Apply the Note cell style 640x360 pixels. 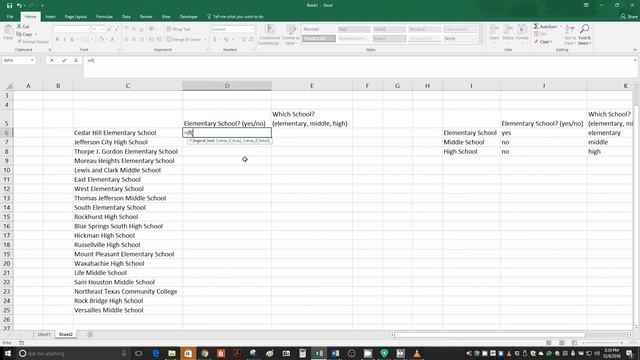460,38
